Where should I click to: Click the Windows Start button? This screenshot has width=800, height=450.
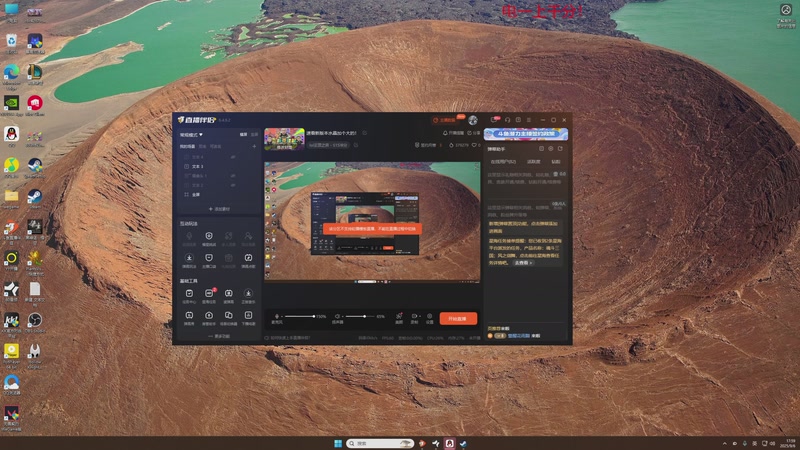coord(338,443)
